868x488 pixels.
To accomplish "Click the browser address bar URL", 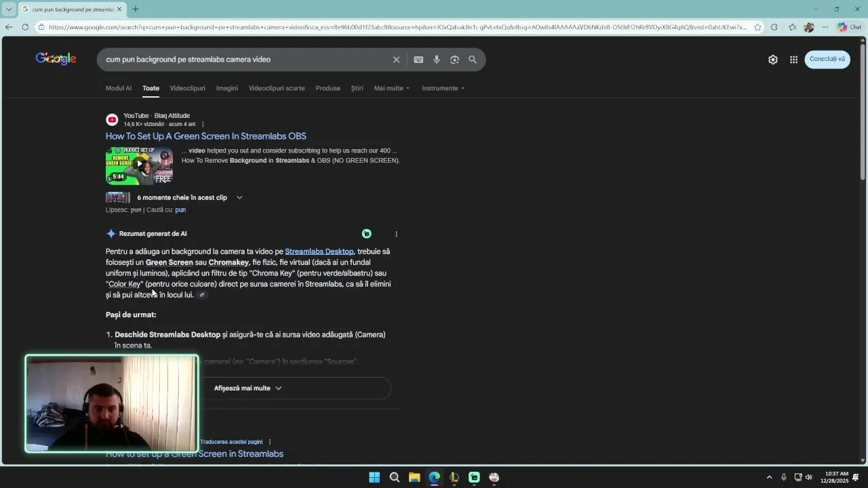I will [397, 27].
